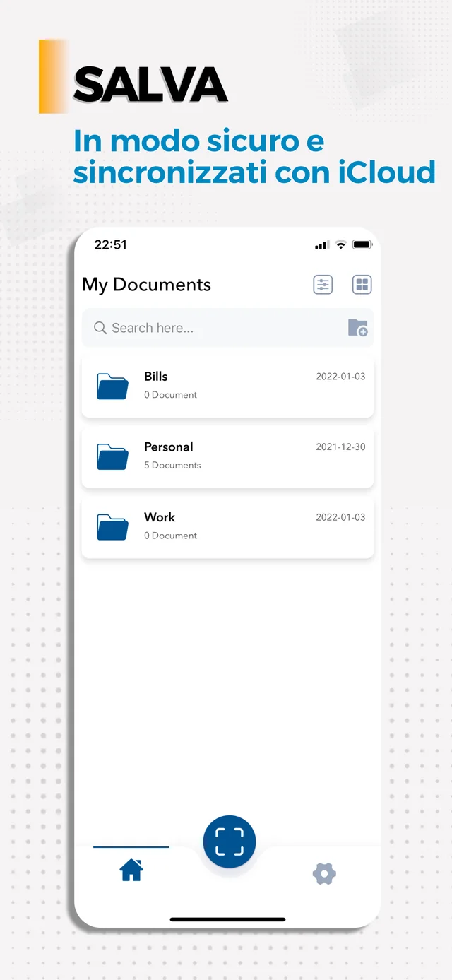Tap the Wi-Fi status icon
452x980 pixels.
point(340,244)
